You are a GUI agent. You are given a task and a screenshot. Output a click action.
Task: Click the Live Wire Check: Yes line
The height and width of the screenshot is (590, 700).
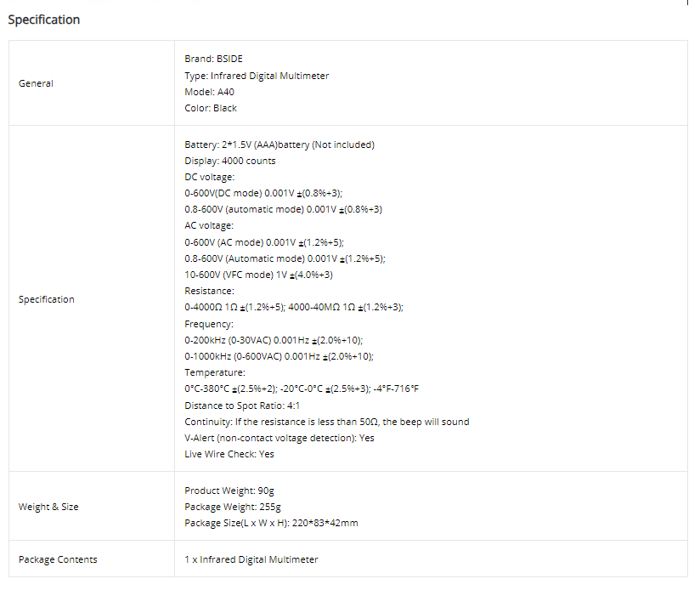click(x=229, y=454)
